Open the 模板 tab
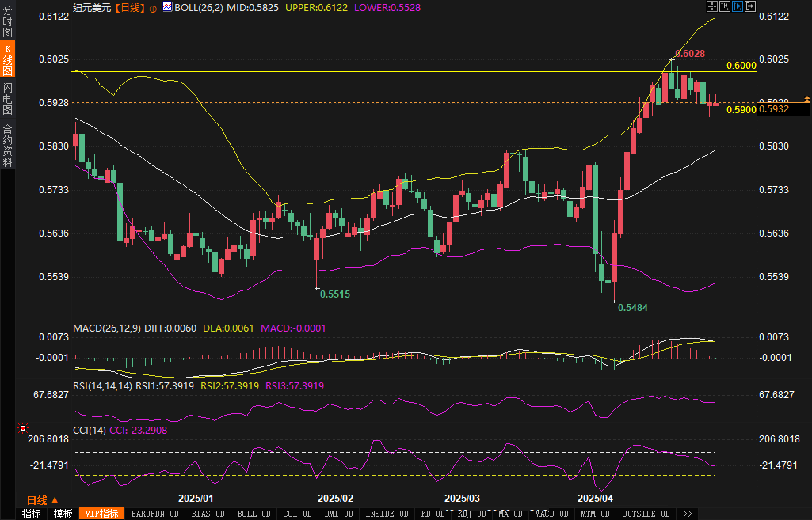The height and width of the screenshot is (520, 812). pos(63,514)
